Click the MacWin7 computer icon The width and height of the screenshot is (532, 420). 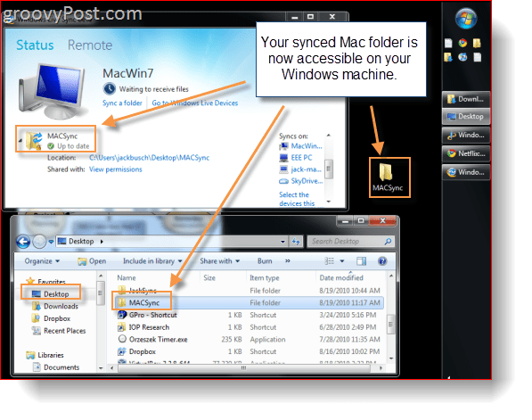[53, 91]
